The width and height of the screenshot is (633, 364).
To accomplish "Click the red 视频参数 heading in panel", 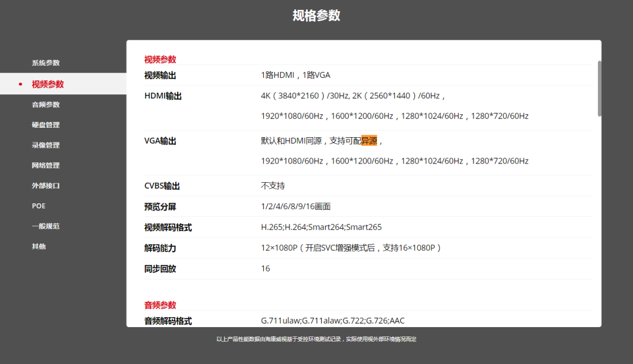I will (x=160, y=59).
